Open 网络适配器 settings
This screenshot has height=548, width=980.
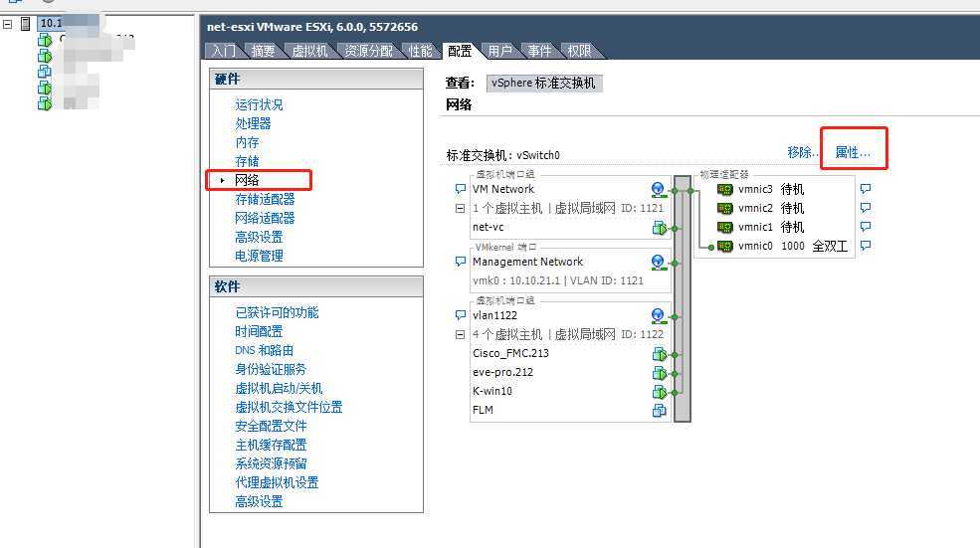click(265, 218)
